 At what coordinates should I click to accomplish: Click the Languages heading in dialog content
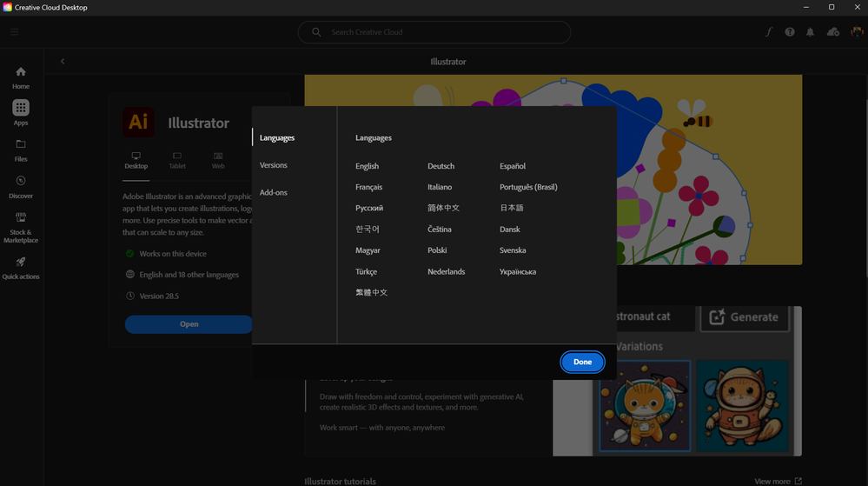373,137
